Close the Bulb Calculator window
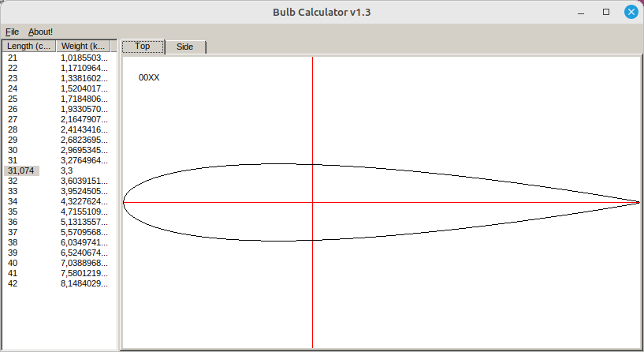The height and width of the screenshot is (352, 644). (631, 13)
